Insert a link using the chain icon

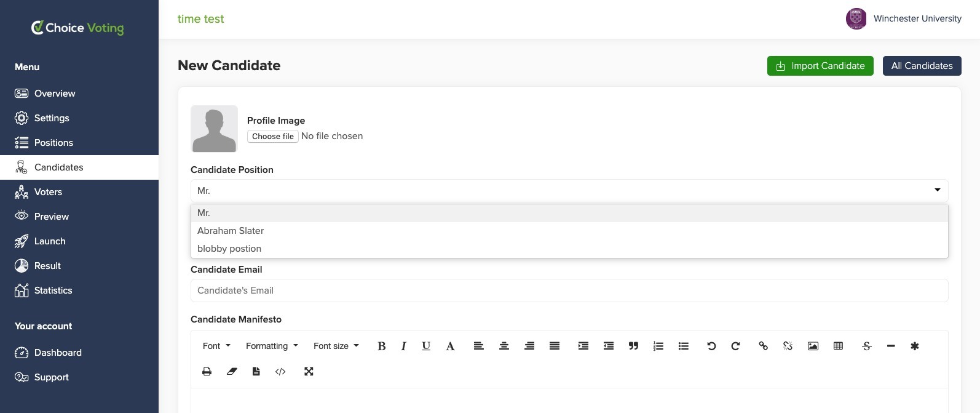point(763,346)
